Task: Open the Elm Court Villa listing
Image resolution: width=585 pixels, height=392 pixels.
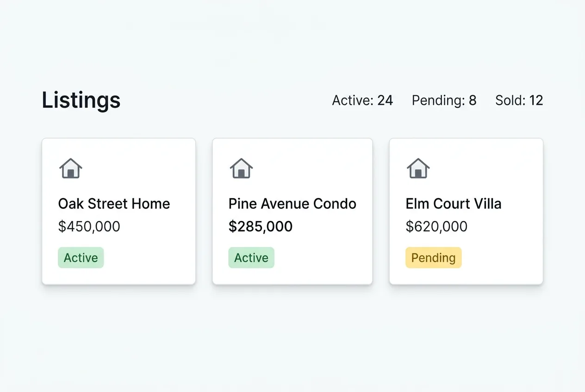Action: click(x=466, y=210)
